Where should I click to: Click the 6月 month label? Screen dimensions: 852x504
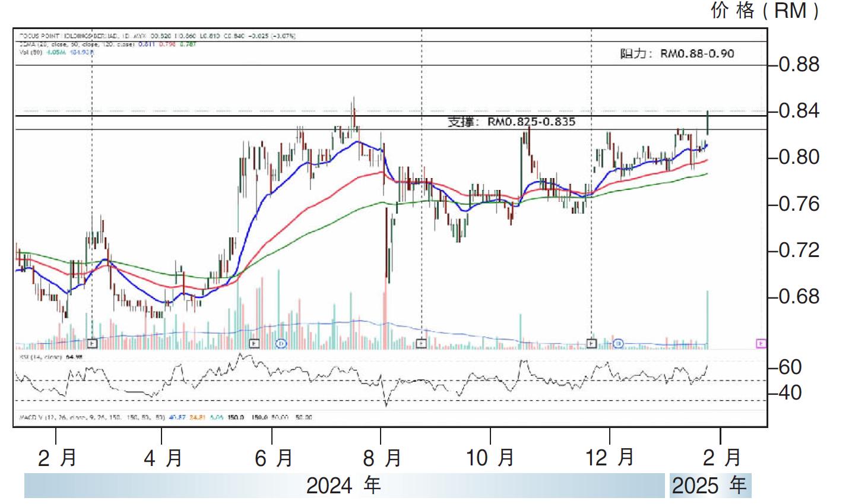coord(274,458)
